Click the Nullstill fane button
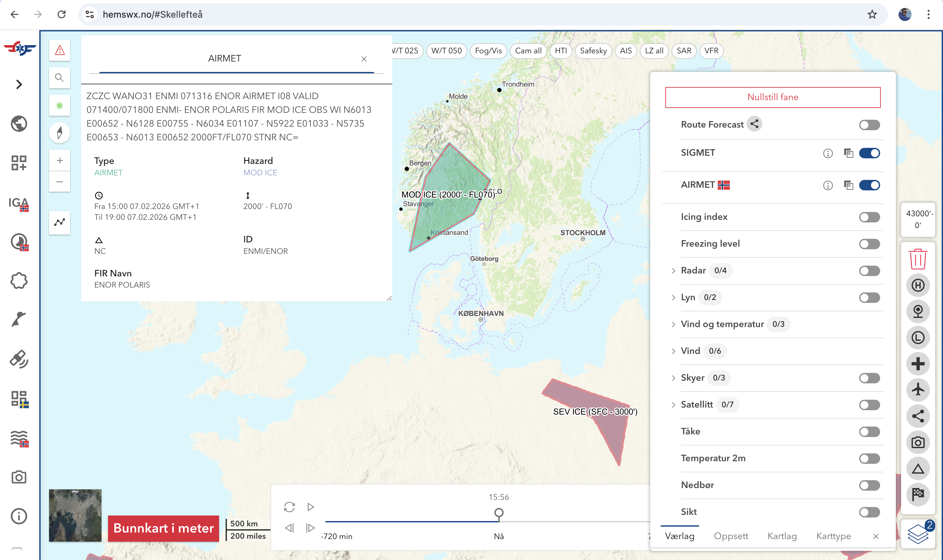 [772, 97]
